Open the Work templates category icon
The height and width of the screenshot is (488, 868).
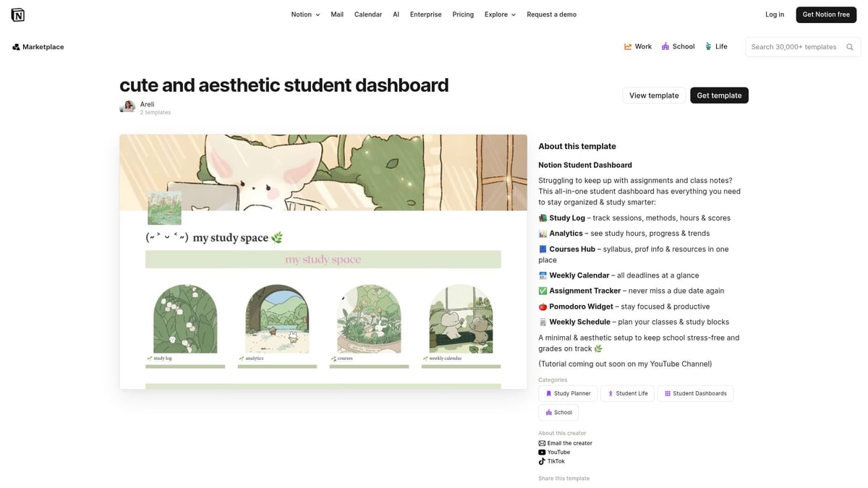628,46
